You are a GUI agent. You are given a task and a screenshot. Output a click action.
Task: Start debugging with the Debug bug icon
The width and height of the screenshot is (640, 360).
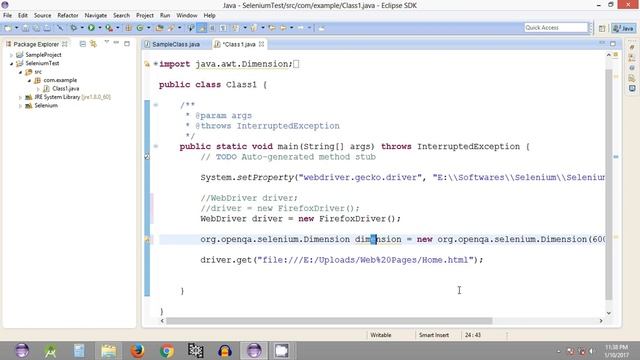(73, 28)
